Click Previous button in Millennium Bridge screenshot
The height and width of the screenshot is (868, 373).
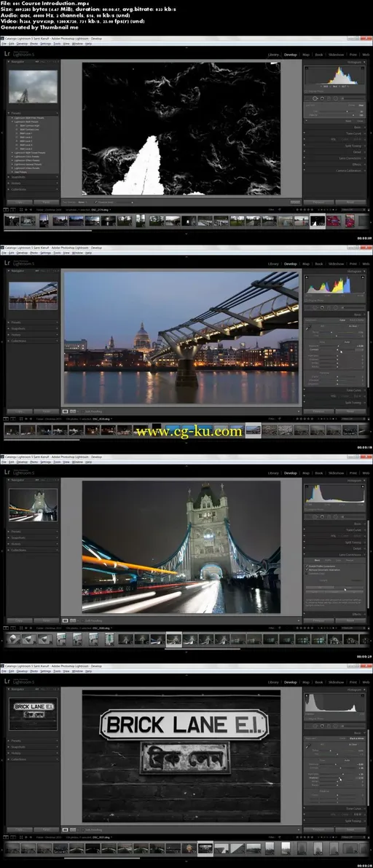[x=318, y=411]
